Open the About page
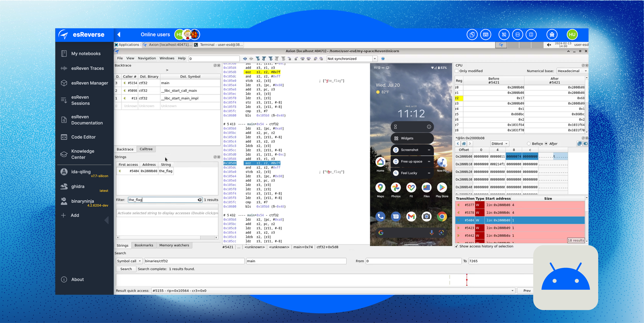Viewport: 644px width, 323px height. pyautogui.click(x=77, y=280)
